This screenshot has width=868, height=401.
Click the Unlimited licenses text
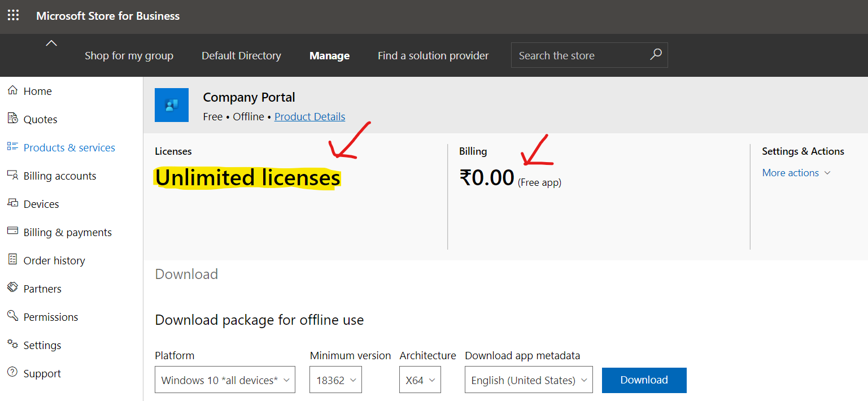click(248, 178)
